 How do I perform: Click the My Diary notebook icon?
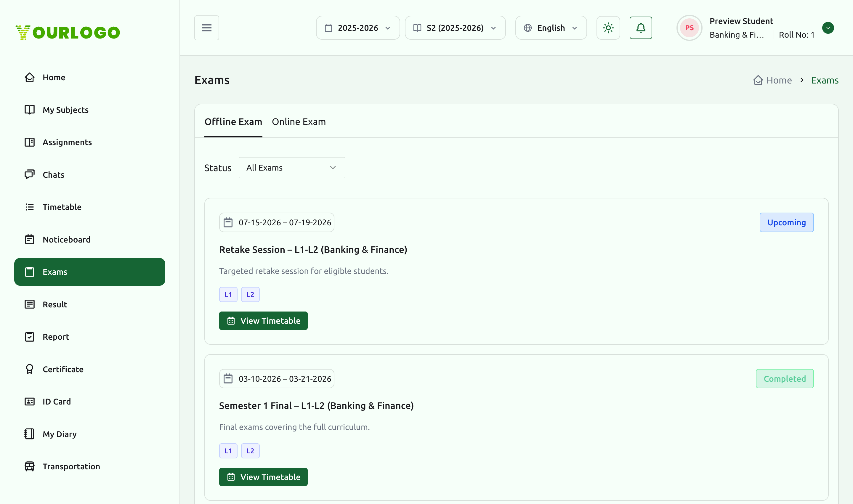click(30, 434)
